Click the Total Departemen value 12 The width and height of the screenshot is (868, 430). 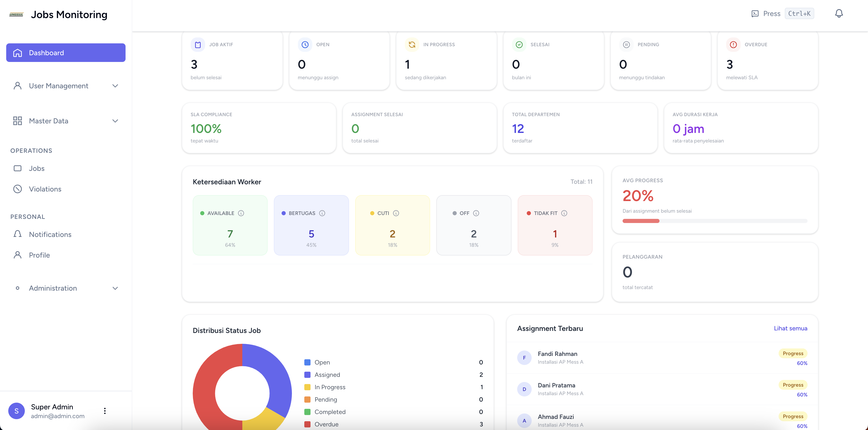click(518, 129)
